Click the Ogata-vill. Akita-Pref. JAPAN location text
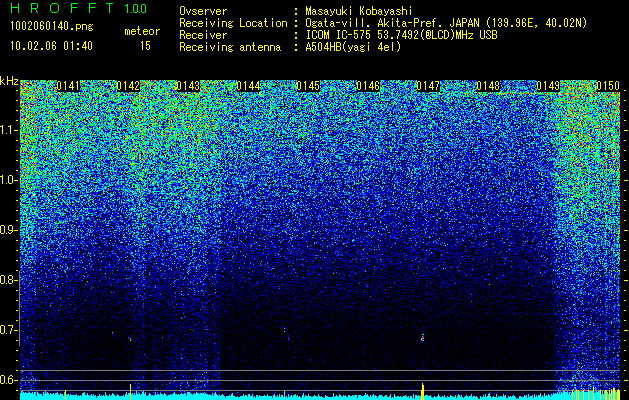This screenshot has height=400, width=629. tap(447, 23)
